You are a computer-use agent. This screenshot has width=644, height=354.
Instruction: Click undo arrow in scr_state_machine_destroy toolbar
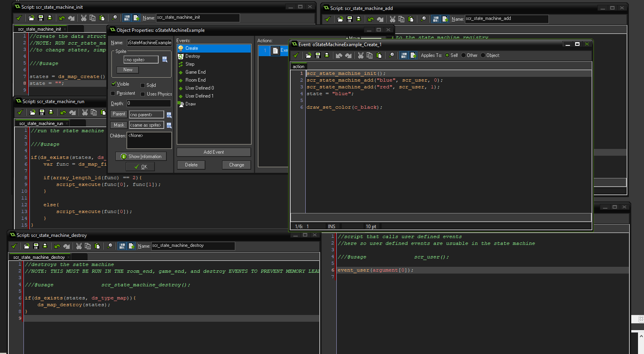tap(57, 246)
